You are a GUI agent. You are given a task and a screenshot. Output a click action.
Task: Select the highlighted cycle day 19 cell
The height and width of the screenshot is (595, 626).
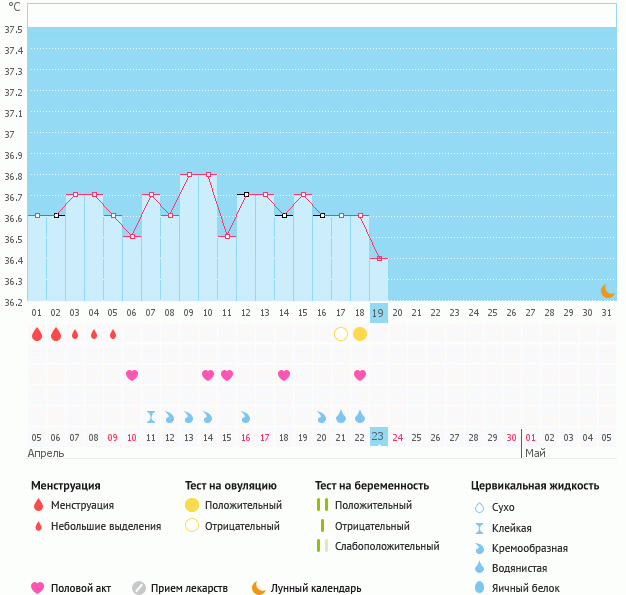click(379, 312)
